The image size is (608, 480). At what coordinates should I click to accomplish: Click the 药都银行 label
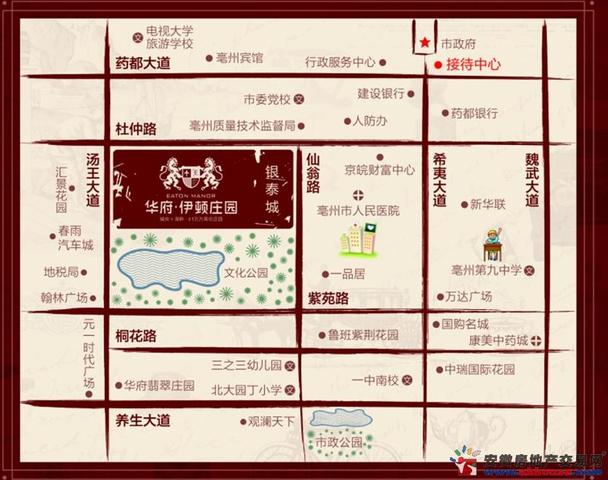click(475, 113)
